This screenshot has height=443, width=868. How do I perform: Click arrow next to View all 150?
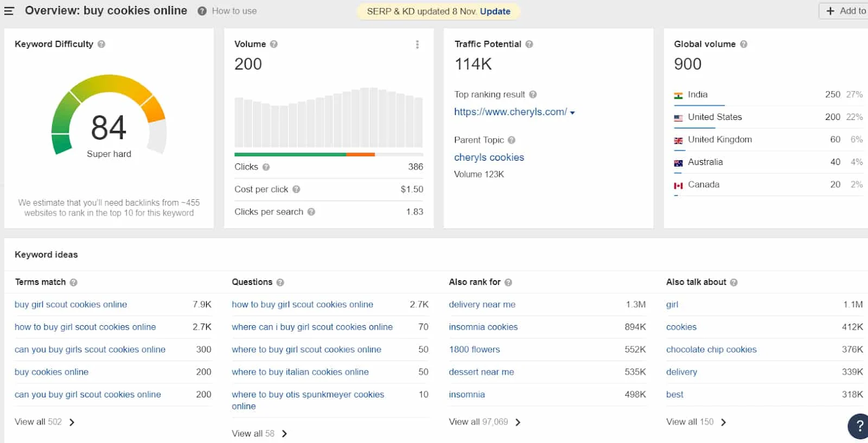click(724, 422)
